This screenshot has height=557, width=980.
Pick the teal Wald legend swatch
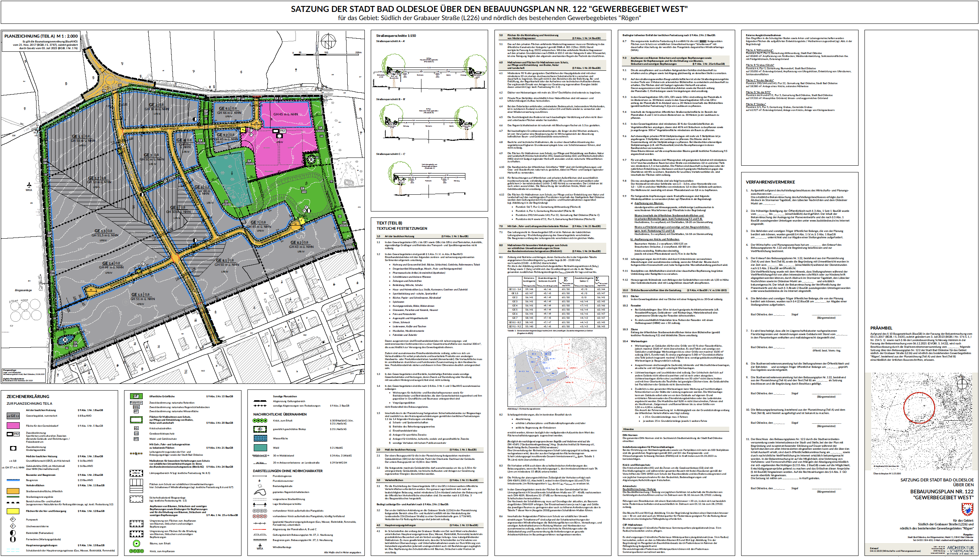[260, 447]
